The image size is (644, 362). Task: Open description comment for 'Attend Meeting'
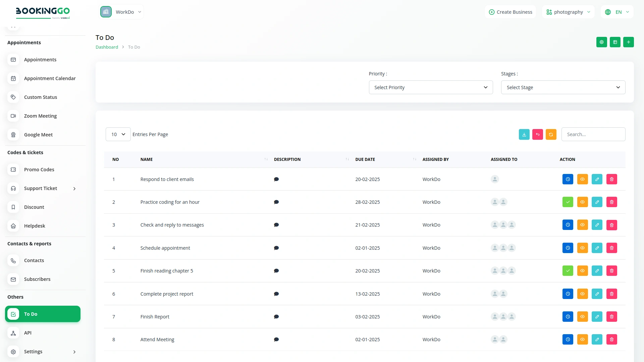[x=276, y=340]
